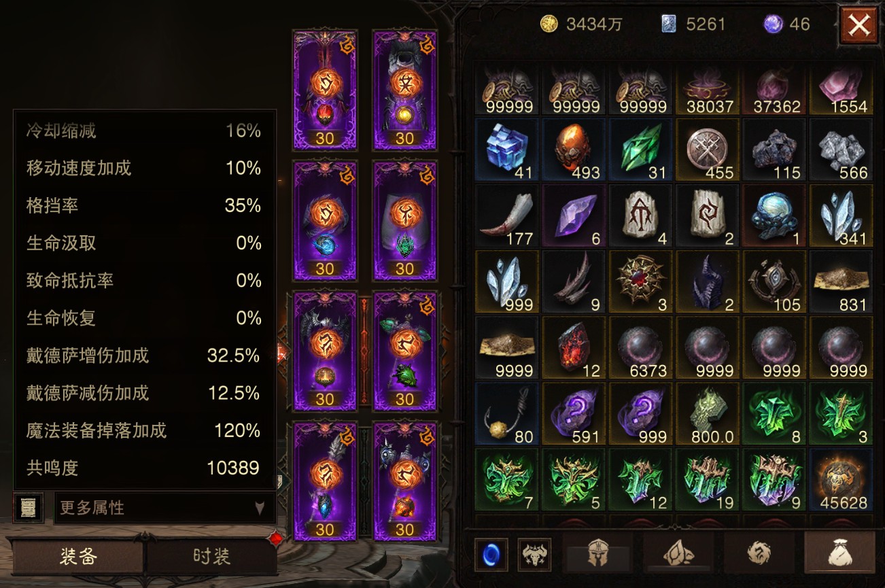Click the green gem item with count 31
Viewport: 885px width, 588px height.
[x=640, y=150]
